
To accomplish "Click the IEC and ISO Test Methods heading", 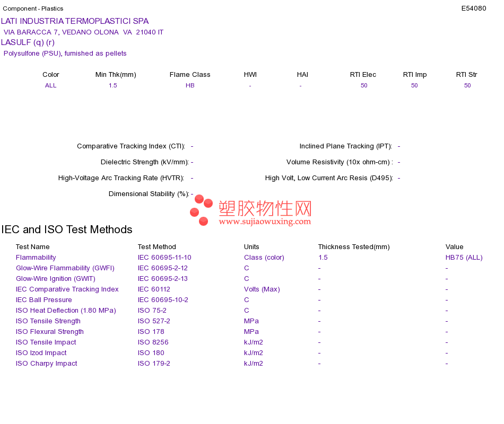I will [x=67, y=229].
